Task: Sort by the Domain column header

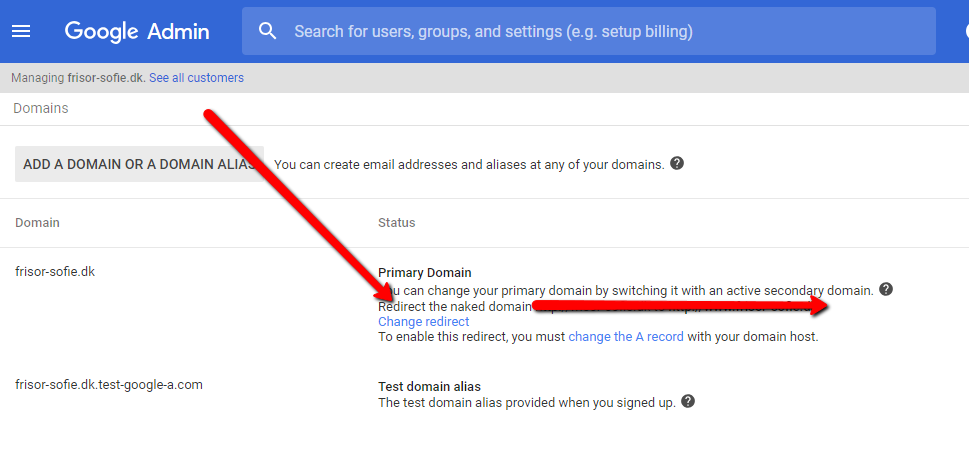Action: point(37,222)
